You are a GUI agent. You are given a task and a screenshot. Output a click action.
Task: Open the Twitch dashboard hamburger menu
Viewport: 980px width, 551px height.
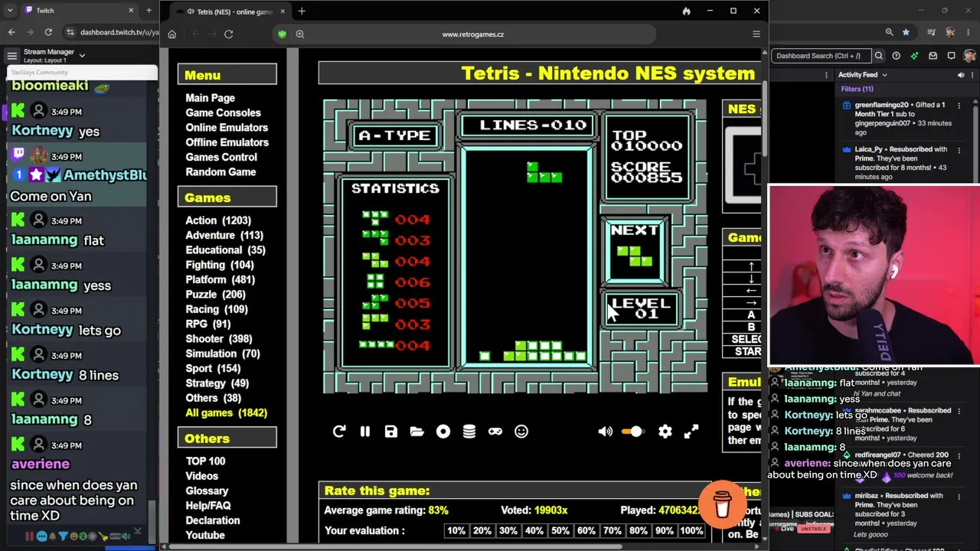(x=11, y=56)
